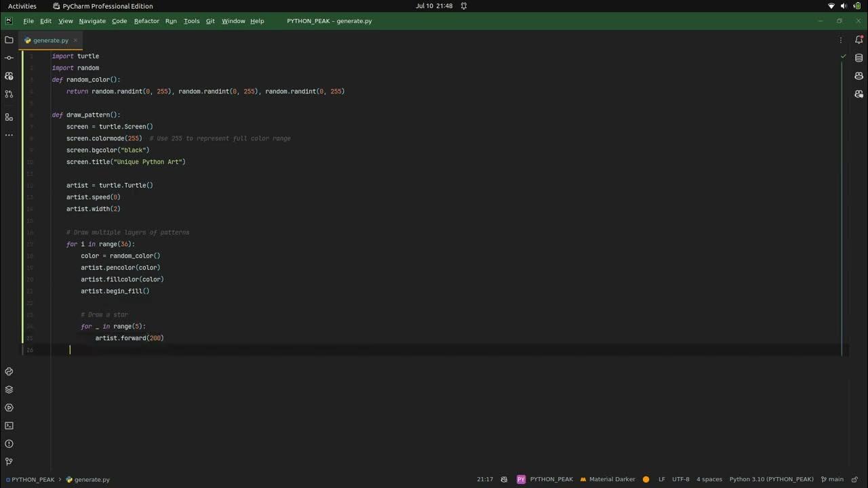This screenshot has height=488, width=868.
Task: Click the import turtle line
Action: (75, 56)
